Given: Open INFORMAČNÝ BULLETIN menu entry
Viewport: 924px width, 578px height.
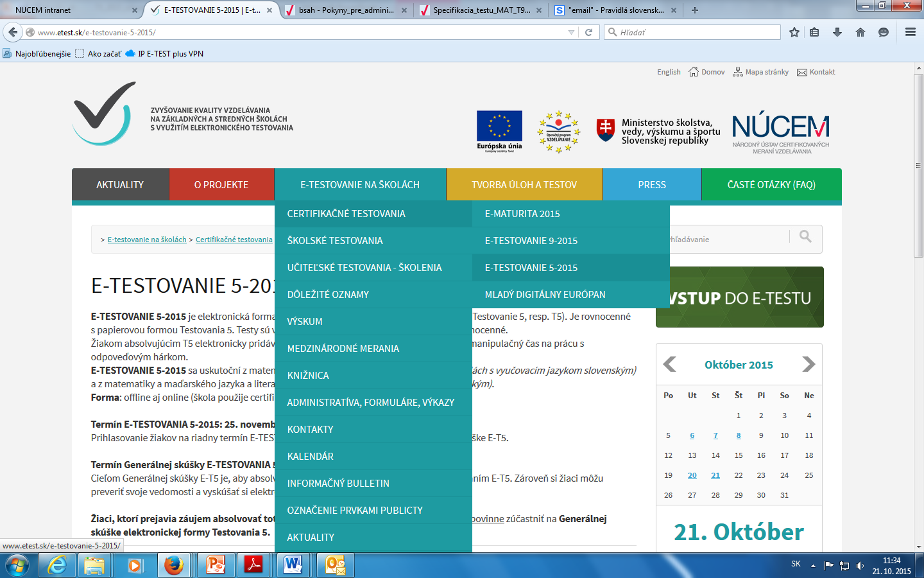Looking at the screenshot, I should pos(373,483).
